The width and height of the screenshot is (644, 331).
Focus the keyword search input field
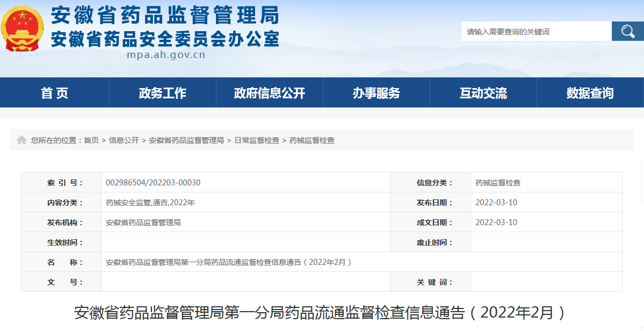(537, 31)
